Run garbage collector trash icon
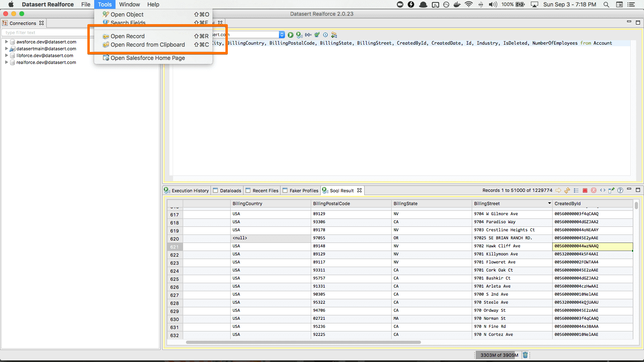This screenshot has width=644, height=362. 525,355
